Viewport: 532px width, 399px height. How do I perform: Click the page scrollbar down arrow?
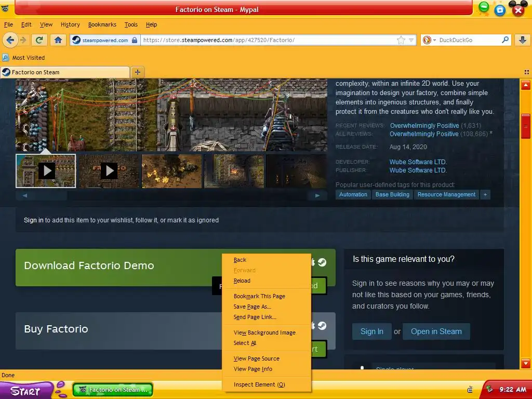(526, 363)
